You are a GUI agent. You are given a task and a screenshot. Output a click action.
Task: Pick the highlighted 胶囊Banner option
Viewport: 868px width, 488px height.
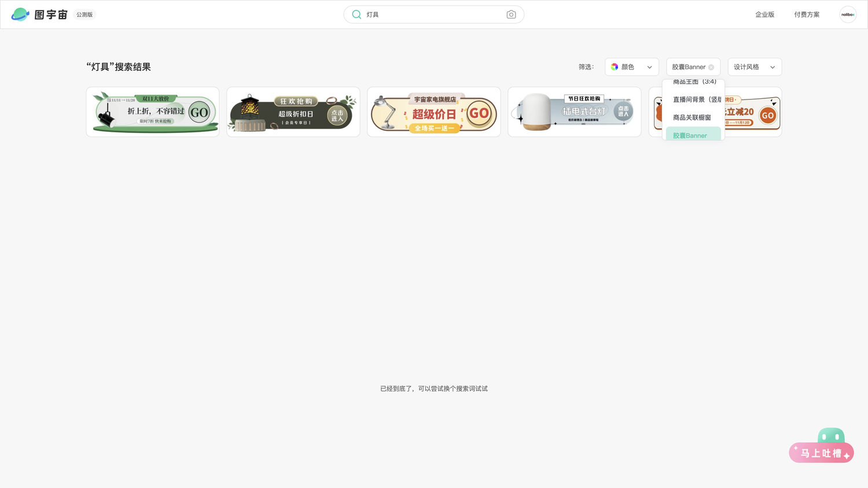[x=693, y=135]
